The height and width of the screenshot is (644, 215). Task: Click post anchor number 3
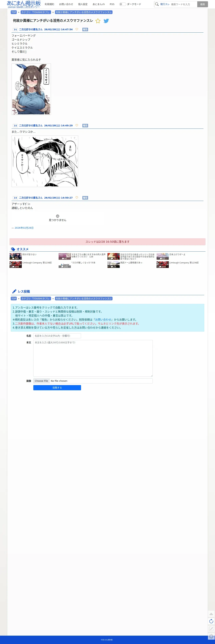click(15, 198)
